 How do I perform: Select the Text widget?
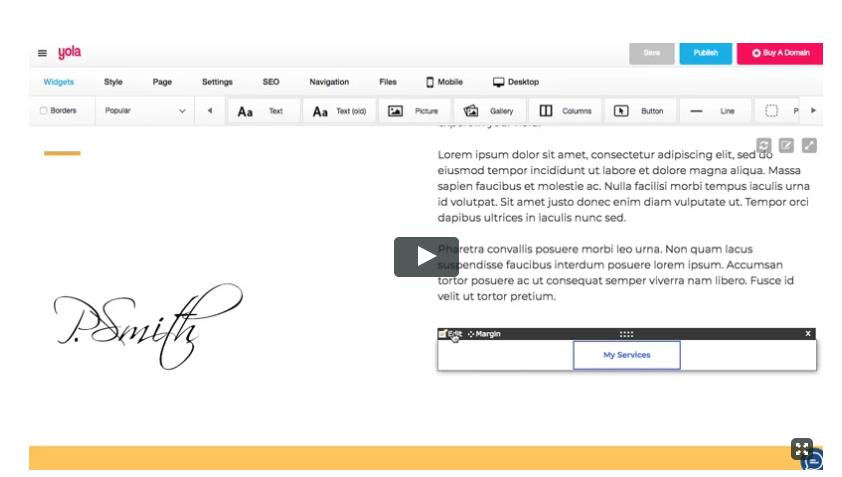pyautogui.click(x=260, y=111)
